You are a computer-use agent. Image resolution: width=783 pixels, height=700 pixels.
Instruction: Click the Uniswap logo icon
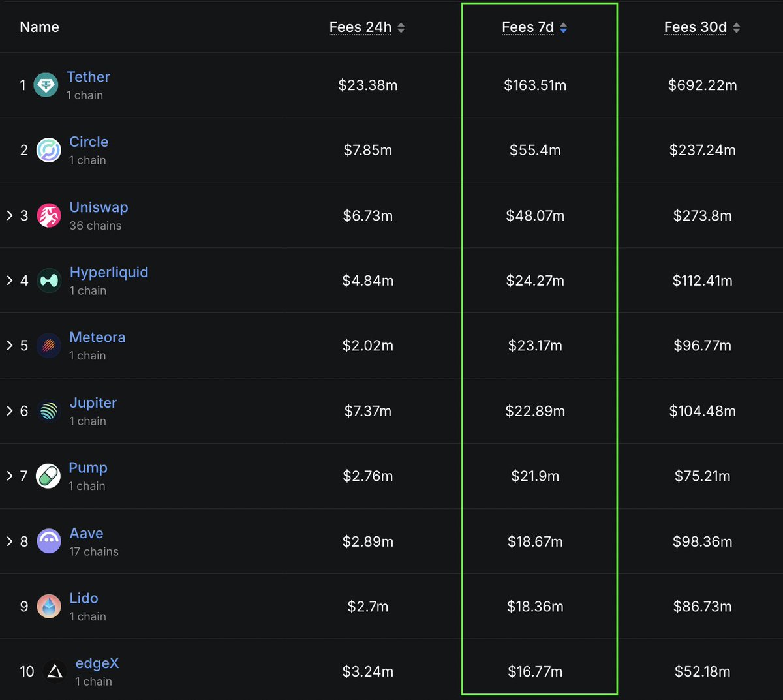click(48, 215)
